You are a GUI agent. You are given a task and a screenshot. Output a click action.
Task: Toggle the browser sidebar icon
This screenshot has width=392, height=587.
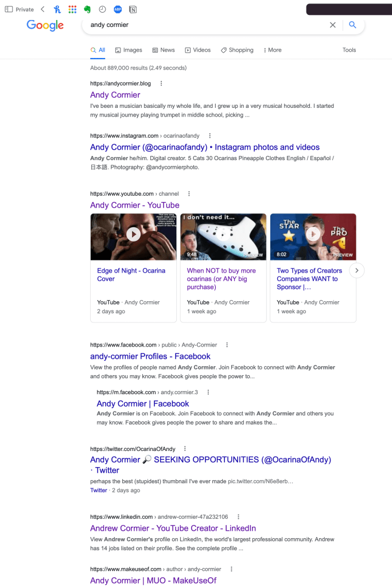[9, 9]
